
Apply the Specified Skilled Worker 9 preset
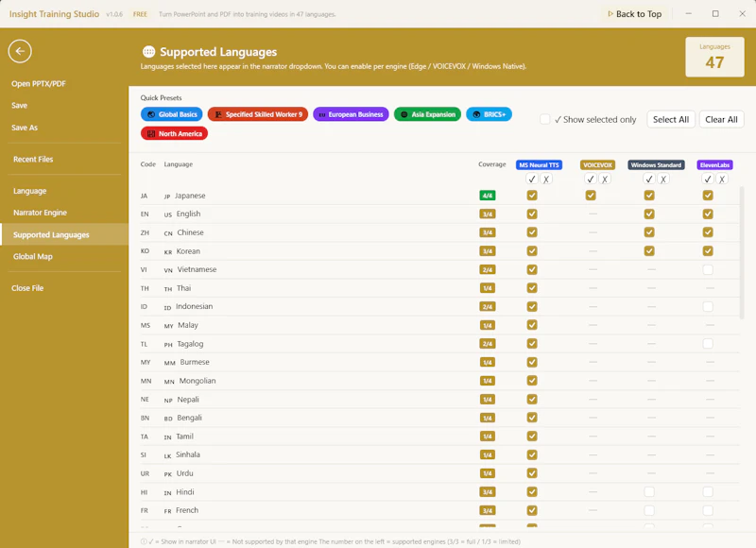coord(258,114)
